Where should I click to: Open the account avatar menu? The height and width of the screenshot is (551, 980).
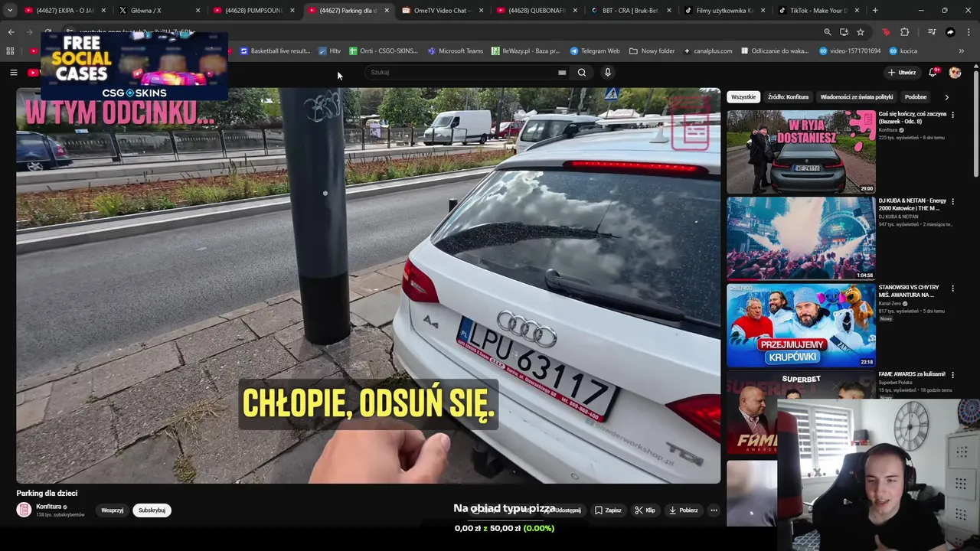pos(955,73)
